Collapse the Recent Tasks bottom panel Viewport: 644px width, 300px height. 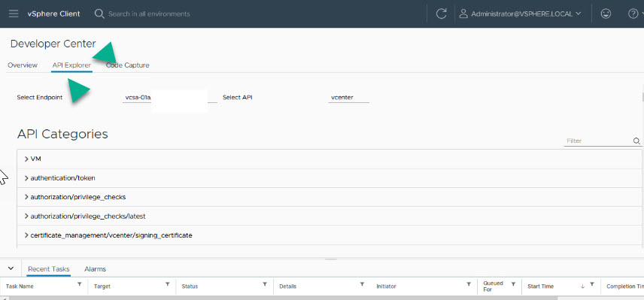click(x=11, y=268)
